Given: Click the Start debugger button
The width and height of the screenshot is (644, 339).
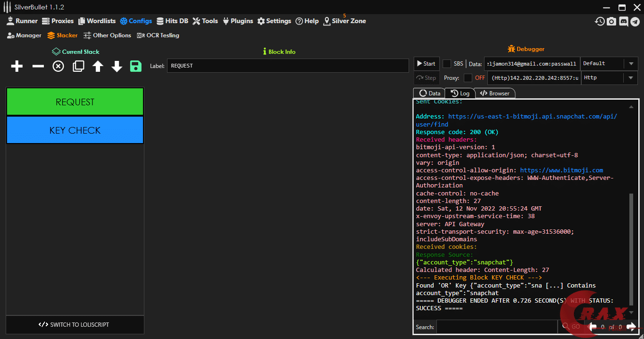Looking at the screenshot, I should tap(426, 64).
